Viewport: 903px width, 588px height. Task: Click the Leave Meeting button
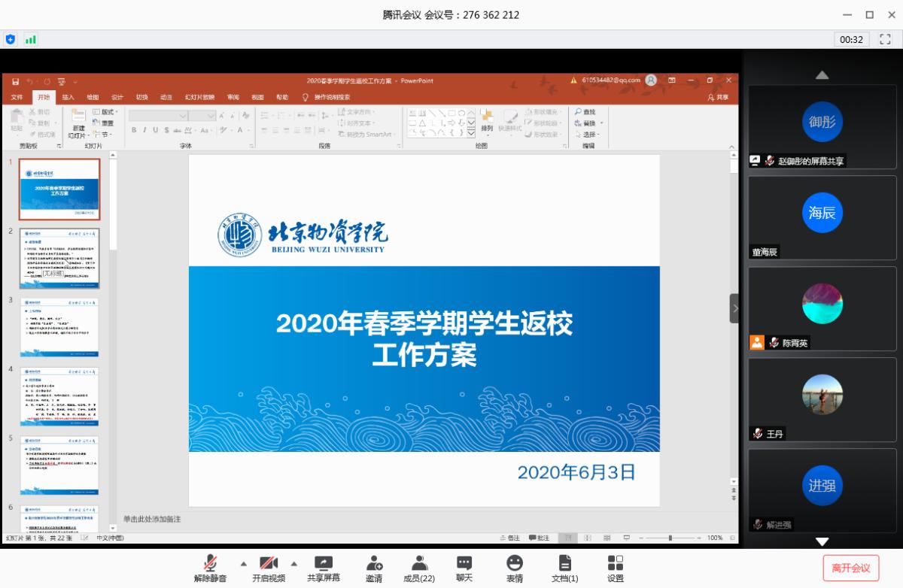point(850,568)
